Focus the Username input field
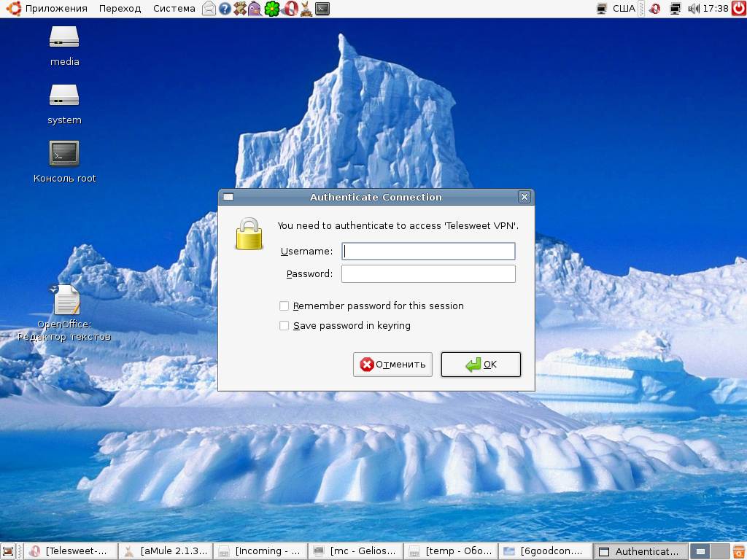Screen dimensions: 747x560 (x=428, y=252)
